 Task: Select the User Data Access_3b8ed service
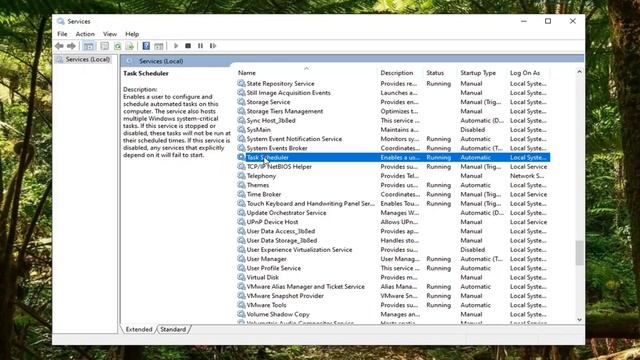pyautogui.click(x=393, y=231)
